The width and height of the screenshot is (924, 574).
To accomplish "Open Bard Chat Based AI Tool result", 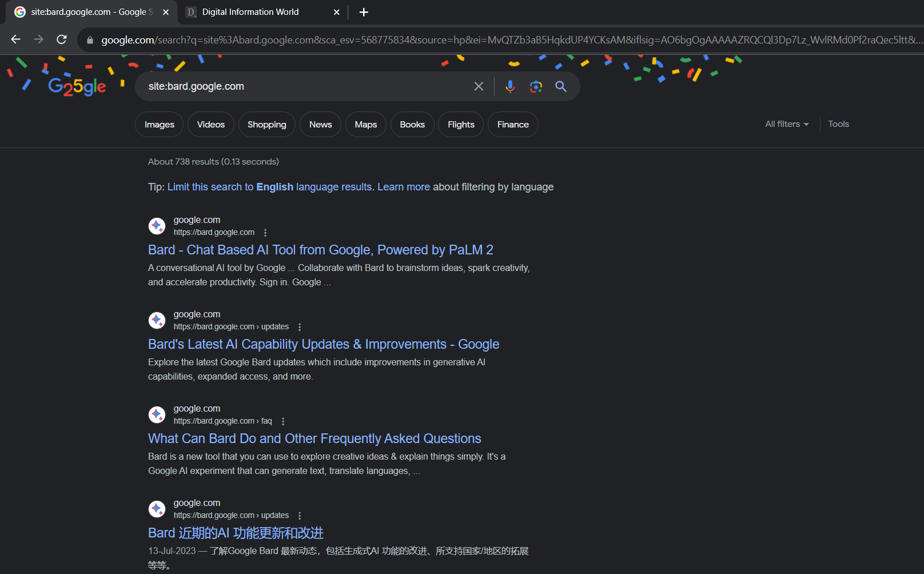I will [321, 250].
